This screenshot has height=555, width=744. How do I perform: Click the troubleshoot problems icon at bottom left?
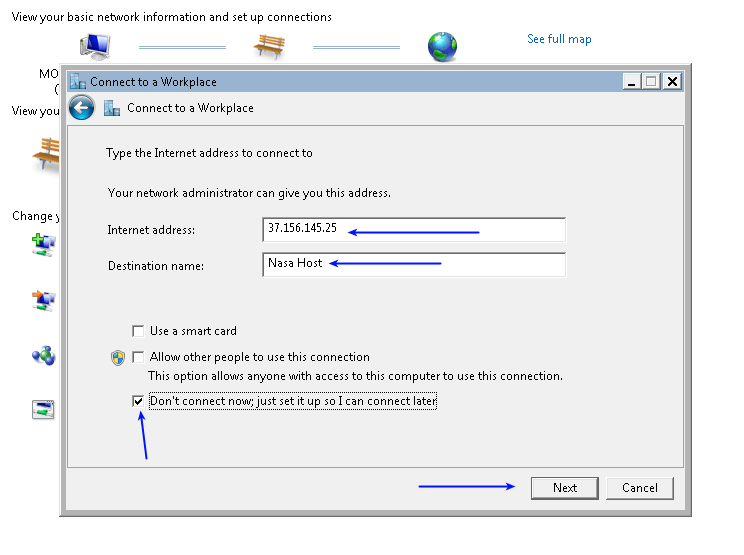pyautogui.click(x=44, y=409)
